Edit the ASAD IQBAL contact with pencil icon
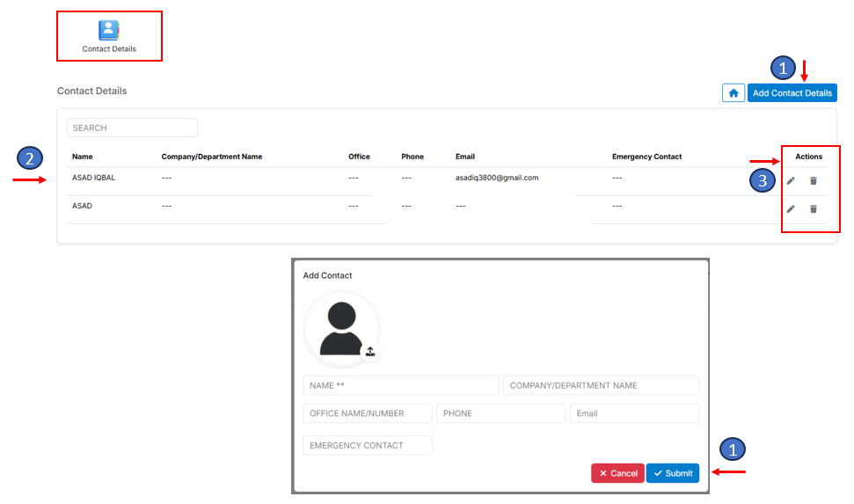854x504 pixels. pyautogui.click(x=791, y=180)
